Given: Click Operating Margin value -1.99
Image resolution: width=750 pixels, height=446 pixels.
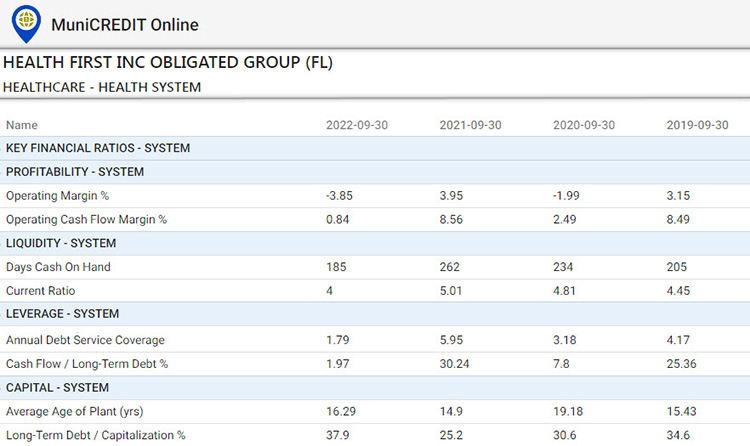Looking at the screenshot, I should [566, 196].
